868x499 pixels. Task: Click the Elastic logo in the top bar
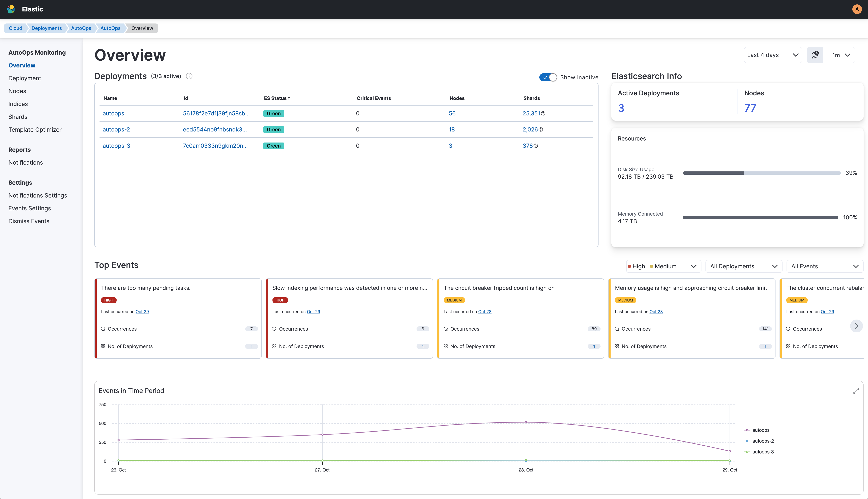tap(11, 9)
